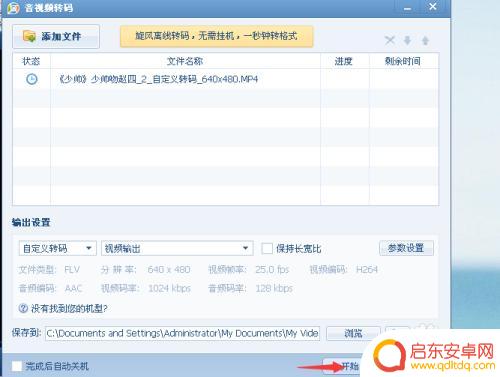Click the waiting clock status icon
Image resolution: width=500 pixels, height=377 pixels.
(32, 79)
